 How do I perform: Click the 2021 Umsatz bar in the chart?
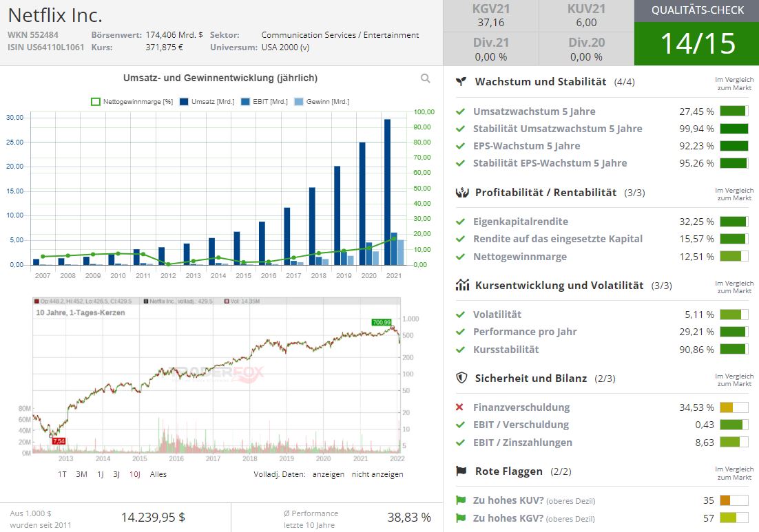pyautogui.click(x=387, y=192)
